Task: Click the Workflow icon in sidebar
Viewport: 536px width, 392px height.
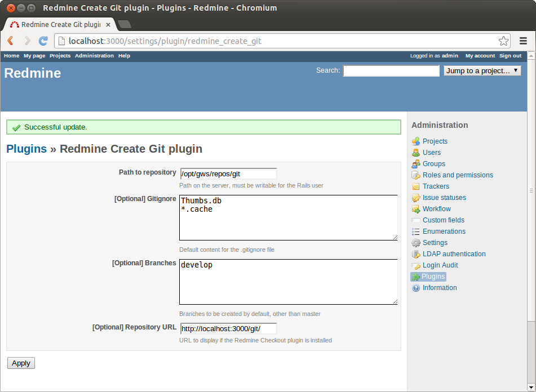Action: pos(416,208)
